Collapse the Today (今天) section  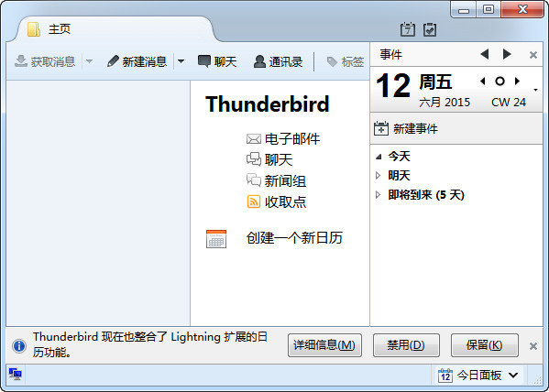tap(379, 157)
